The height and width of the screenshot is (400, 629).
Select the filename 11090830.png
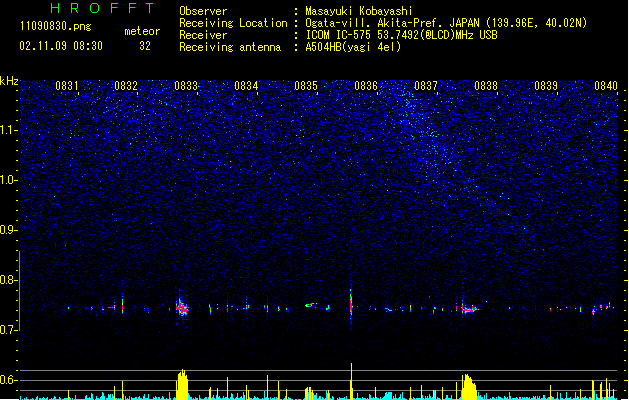[55, 26]
